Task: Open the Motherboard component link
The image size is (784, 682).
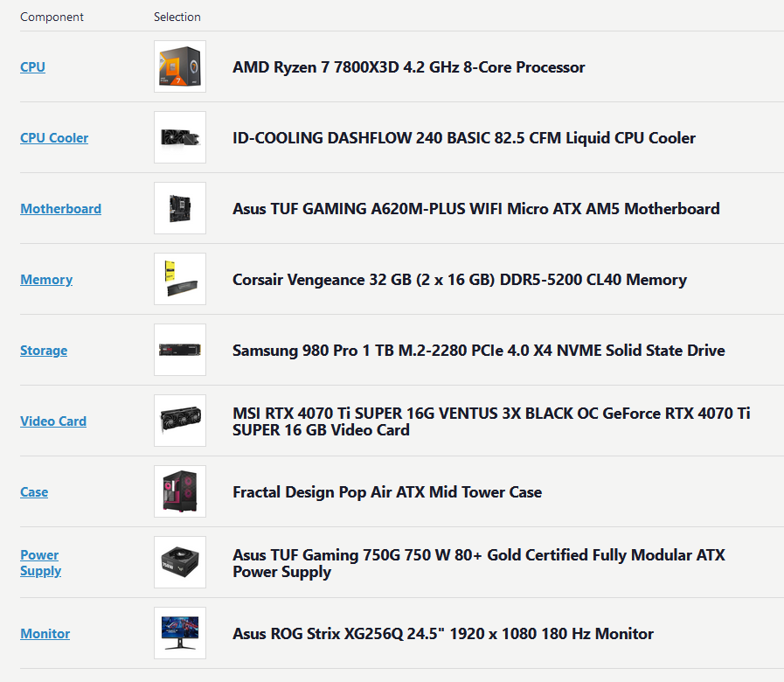Action: (x=60, y=209)
